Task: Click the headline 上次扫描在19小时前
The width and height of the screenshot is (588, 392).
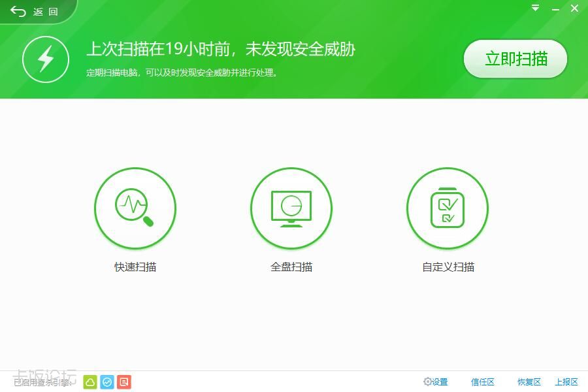Action: tap(158, 49)
